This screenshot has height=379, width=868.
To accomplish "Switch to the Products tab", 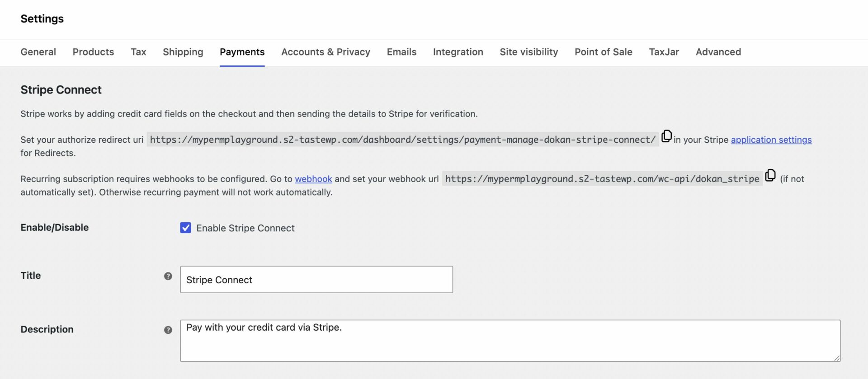I will pyautogui.click(x=93, y=52).
